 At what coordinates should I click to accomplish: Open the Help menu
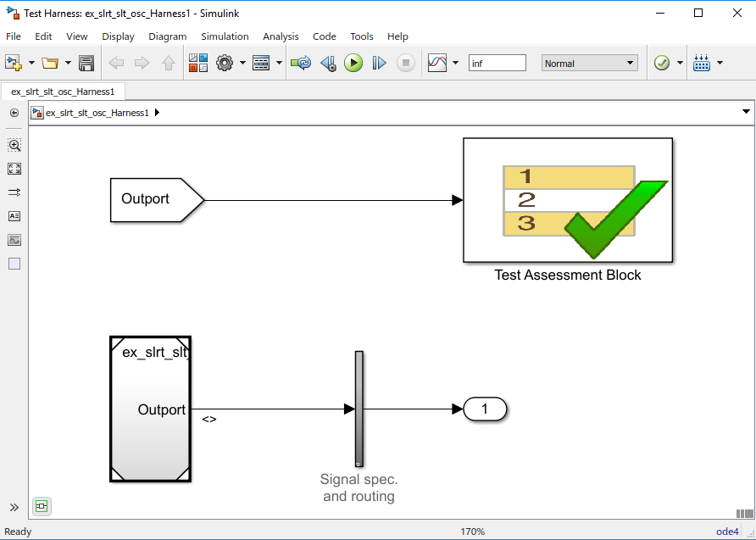point(397,36)
